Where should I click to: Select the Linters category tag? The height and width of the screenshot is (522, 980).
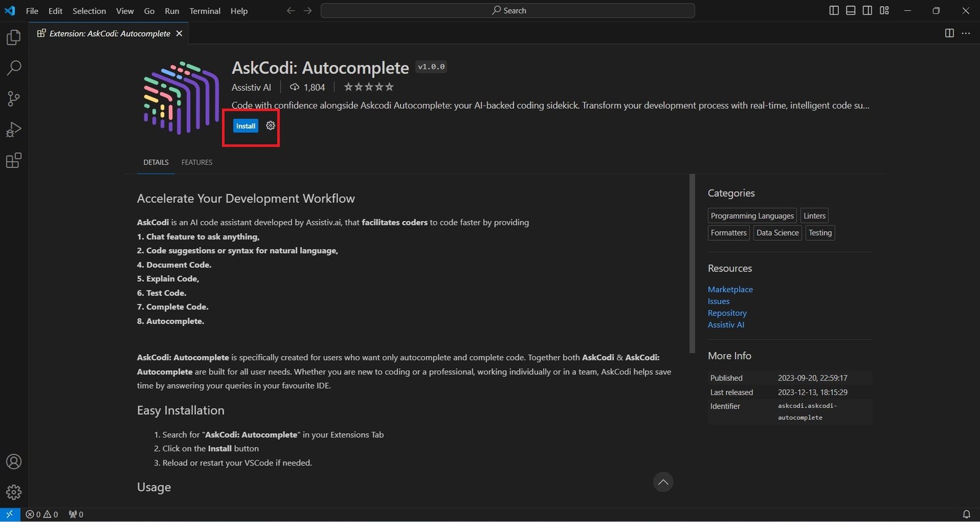coord(815,216)
